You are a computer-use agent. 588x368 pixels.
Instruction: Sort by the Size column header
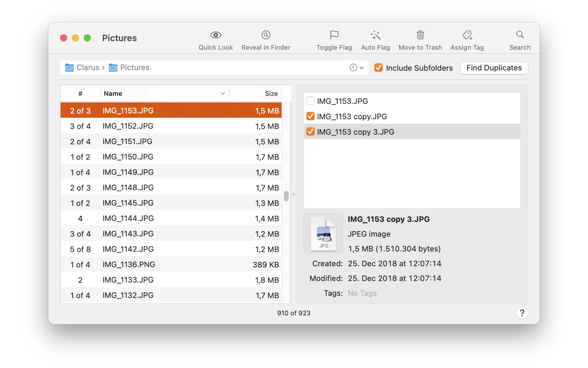271,93
